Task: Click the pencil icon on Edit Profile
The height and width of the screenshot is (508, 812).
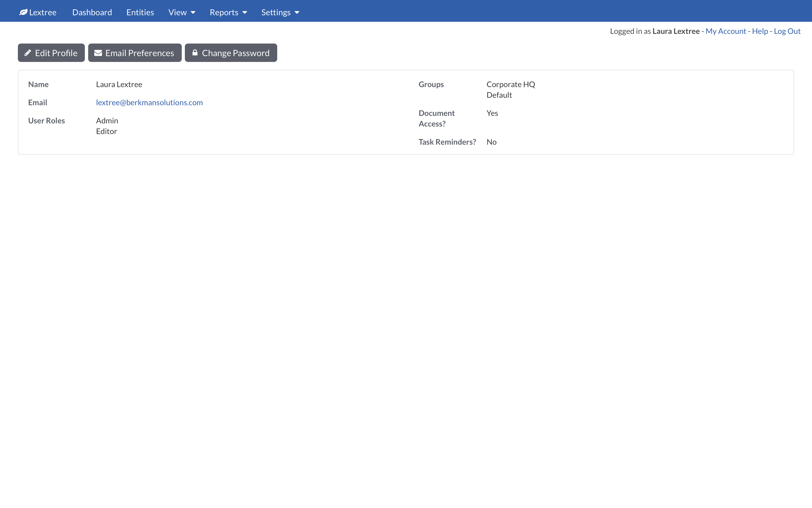Action: [28, 53]
